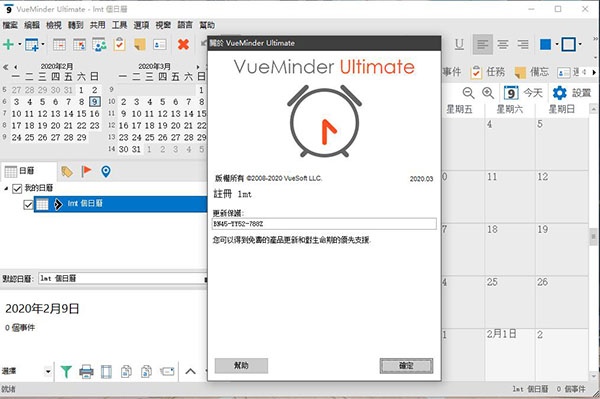Screen dimensions: 600x399
Task: Open the priorities red flag tab
Action: coord(86,171)
